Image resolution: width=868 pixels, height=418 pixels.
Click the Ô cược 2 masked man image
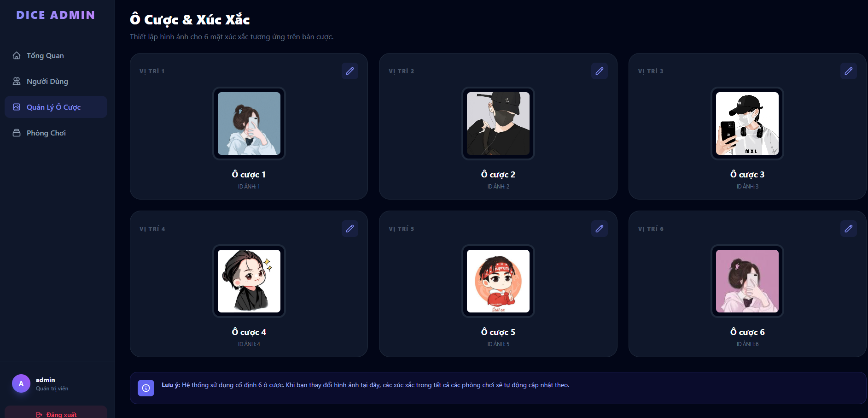[498, 124]
